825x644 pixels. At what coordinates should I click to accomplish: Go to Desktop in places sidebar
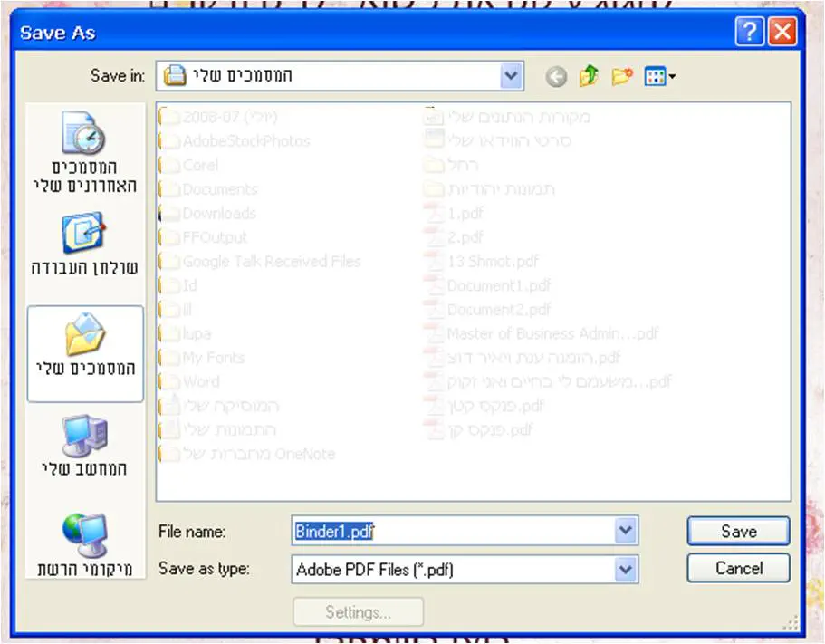[x=85, y=245]
